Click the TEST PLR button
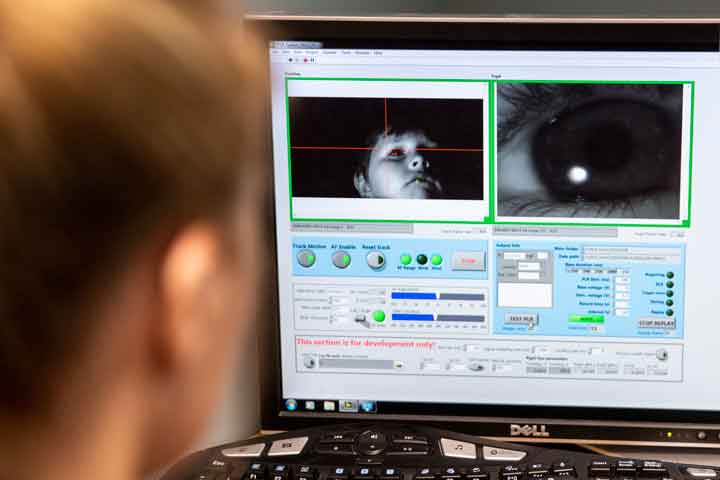The image size is (720, 480). coord(521,319)
